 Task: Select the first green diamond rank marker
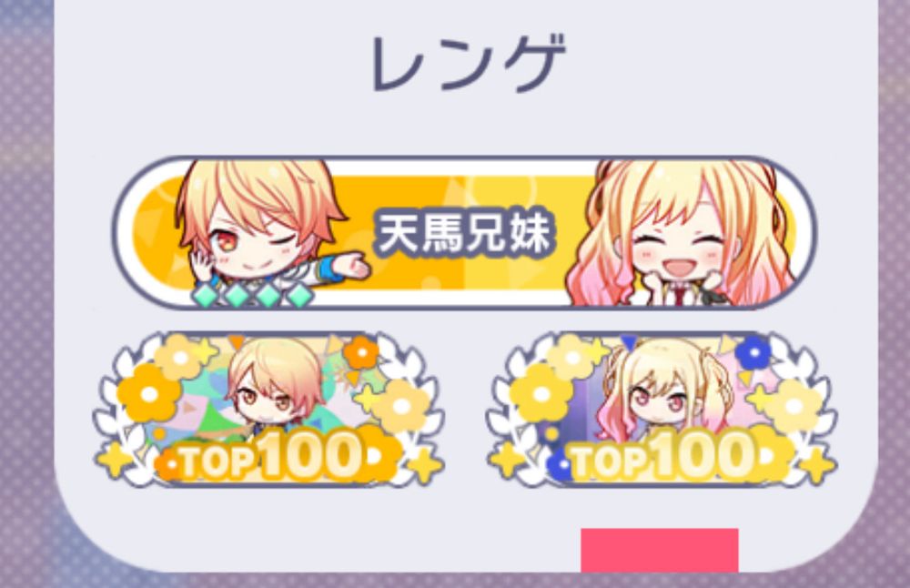tap(206, 296)
